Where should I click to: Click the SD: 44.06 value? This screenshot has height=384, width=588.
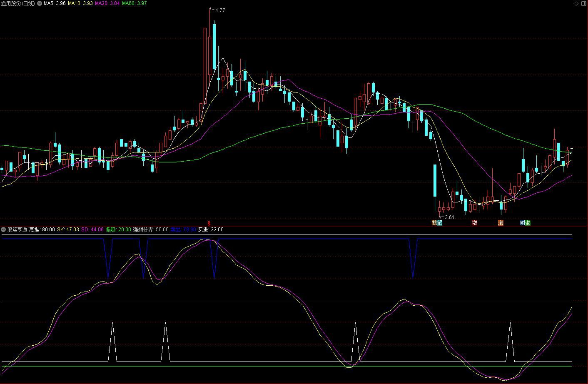point(92,229)
